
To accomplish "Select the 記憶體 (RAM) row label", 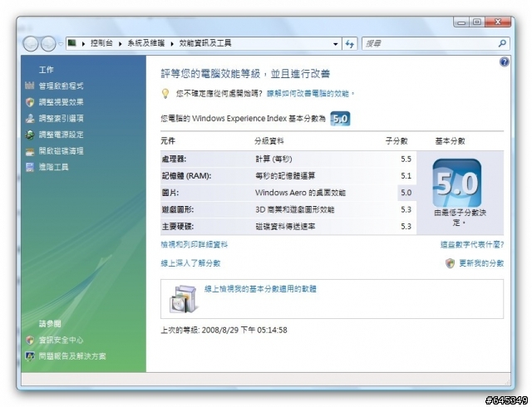I will click(x=186, y=176).
